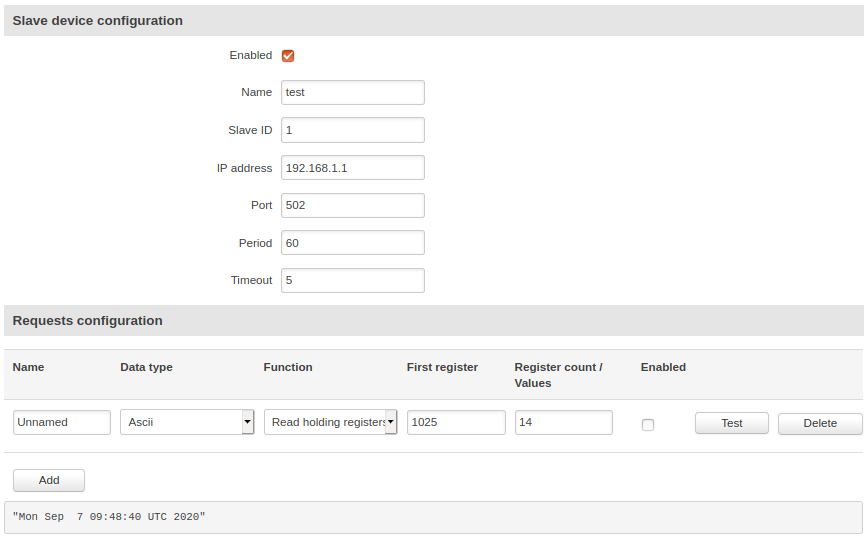This screenshot has height=537, width=868.
Task: Select the Register count field showing 14
Action: point(563,422)
